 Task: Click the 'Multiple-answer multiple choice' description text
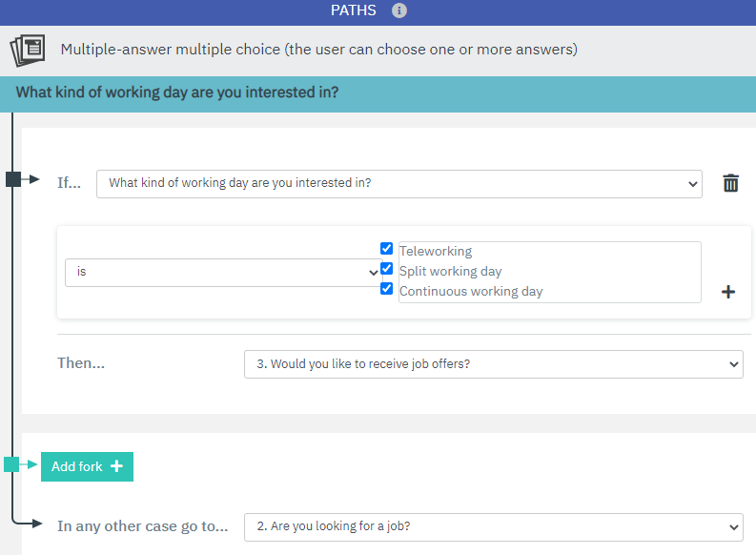[x=318, y=50]
